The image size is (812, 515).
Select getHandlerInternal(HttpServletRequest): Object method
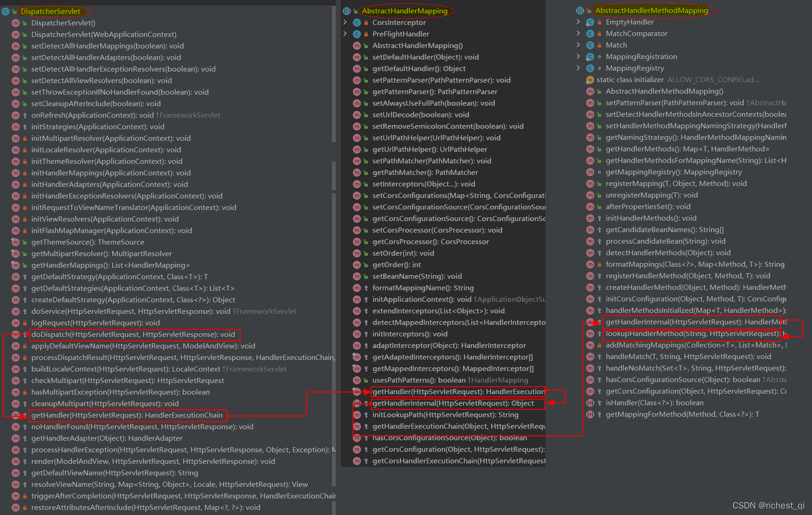point(453,403)
